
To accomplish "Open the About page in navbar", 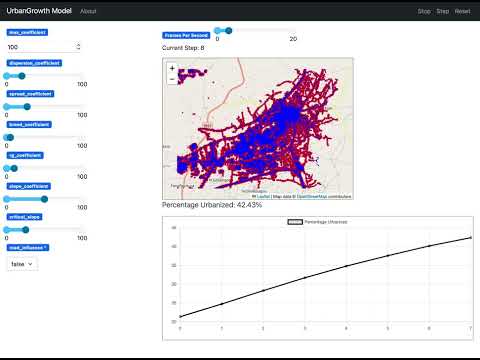I will (88, 11).
